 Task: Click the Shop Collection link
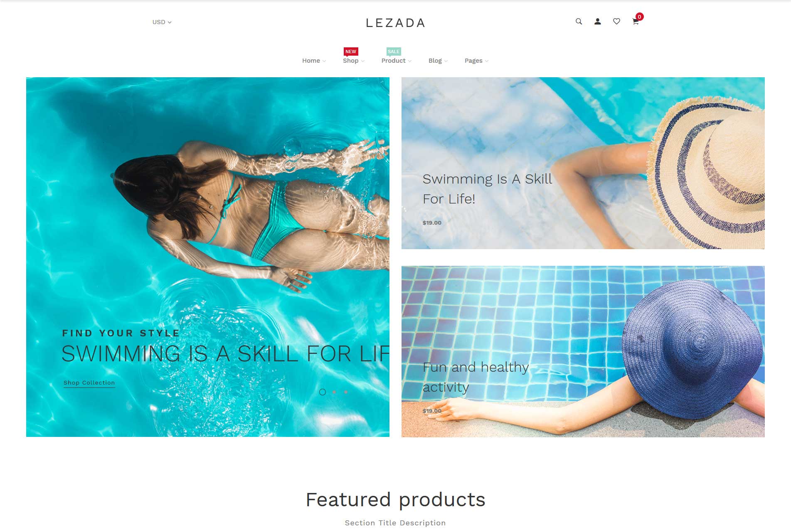(x=89, y=383)
